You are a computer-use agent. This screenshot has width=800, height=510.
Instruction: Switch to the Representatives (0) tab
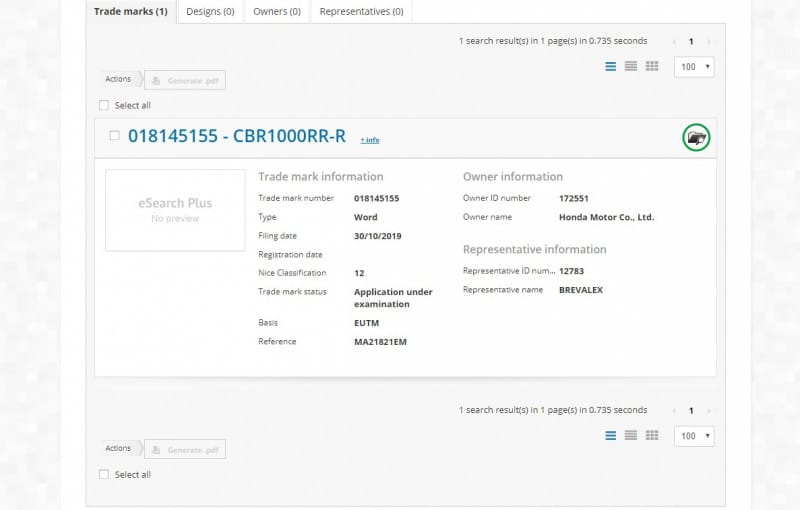point(361,11)
